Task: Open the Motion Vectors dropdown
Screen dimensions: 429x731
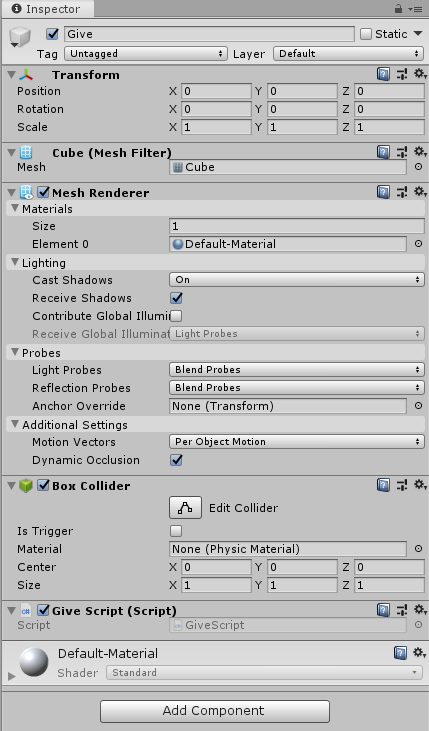Action: [297, 441]
